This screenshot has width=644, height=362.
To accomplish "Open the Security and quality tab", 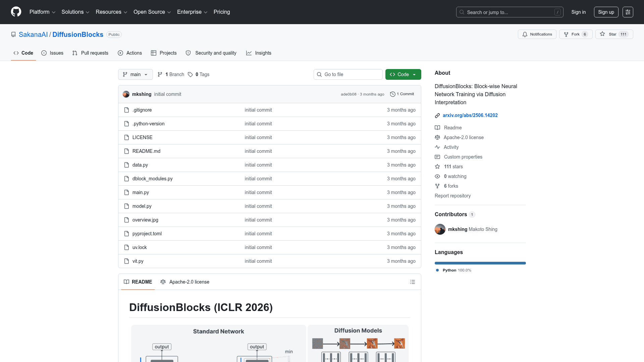I will 211,53.
